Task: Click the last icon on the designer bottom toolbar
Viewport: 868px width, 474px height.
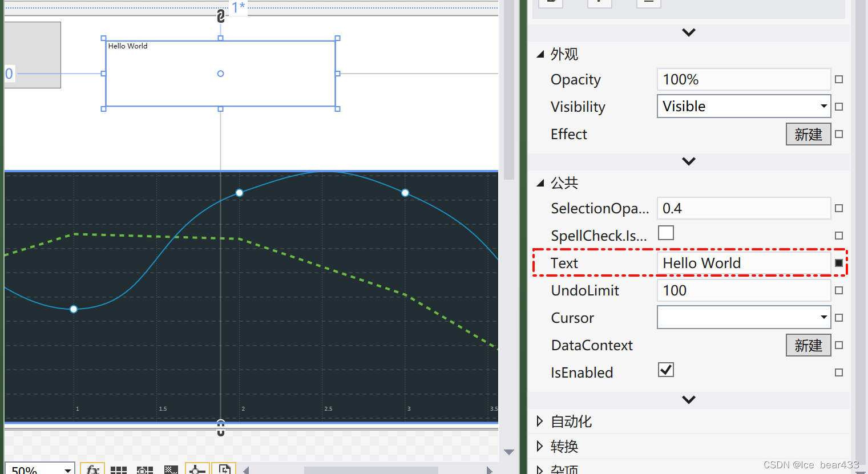Action: [x=224, y=469]
